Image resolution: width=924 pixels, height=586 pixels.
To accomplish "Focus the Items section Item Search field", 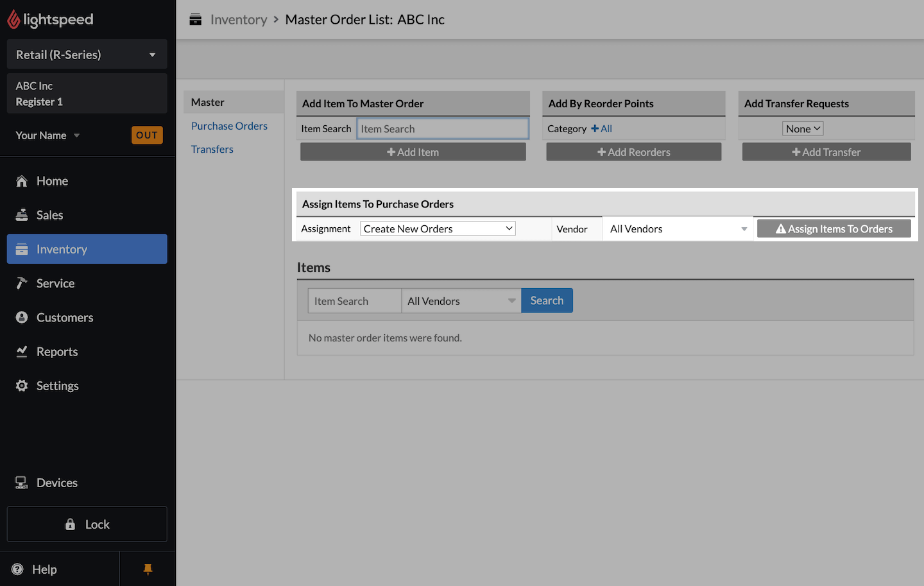I will tap(355, 301).
